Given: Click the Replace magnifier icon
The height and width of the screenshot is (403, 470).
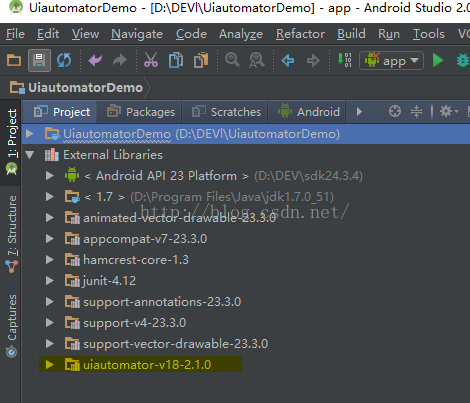Looking at the screenshot, I should pos(257,60).
